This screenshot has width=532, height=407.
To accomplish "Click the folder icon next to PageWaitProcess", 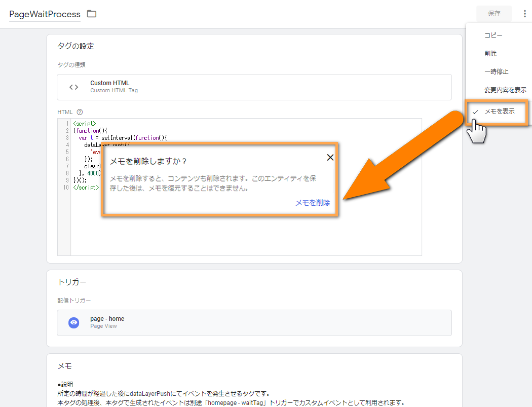I will pyautogui.click(x=92, y=14).
